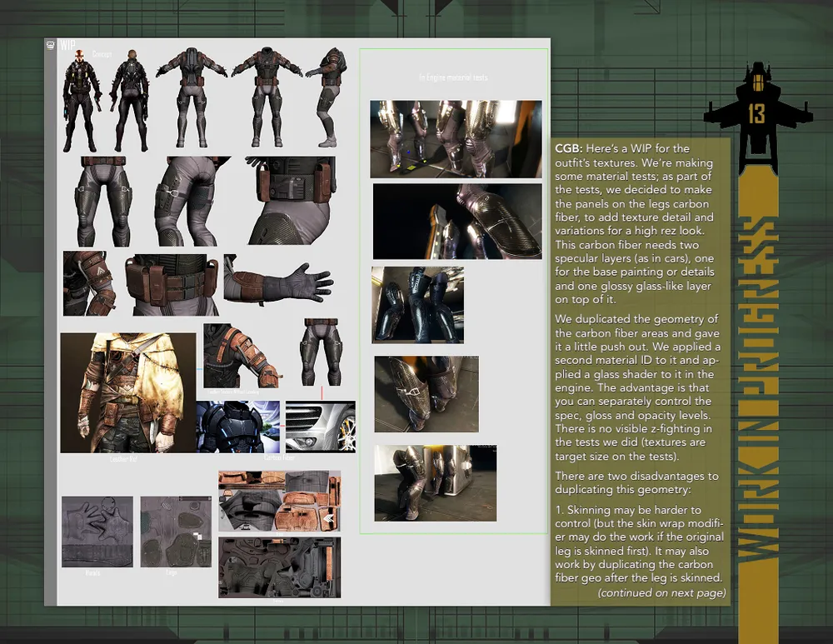Image resolution: width=833 pixels, height=644 pixels.
Task: Click the "In Engine material tests" heading
Action: [453, 77]
